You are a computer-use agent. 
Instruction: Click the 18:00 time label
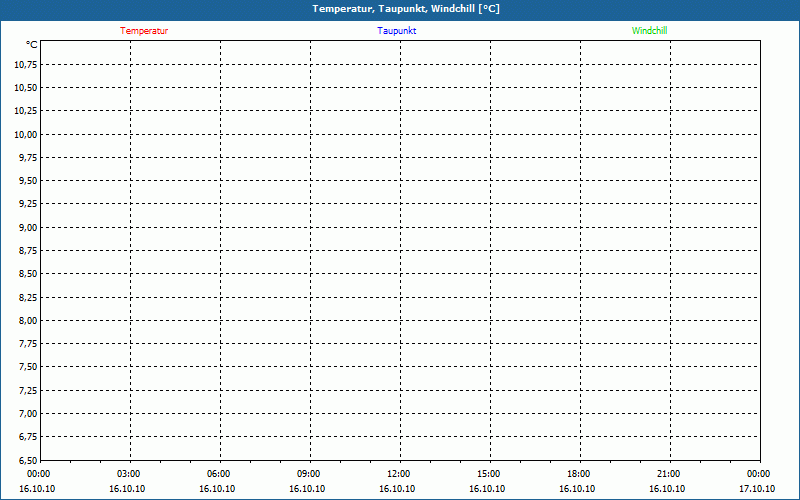coord(579,474)
